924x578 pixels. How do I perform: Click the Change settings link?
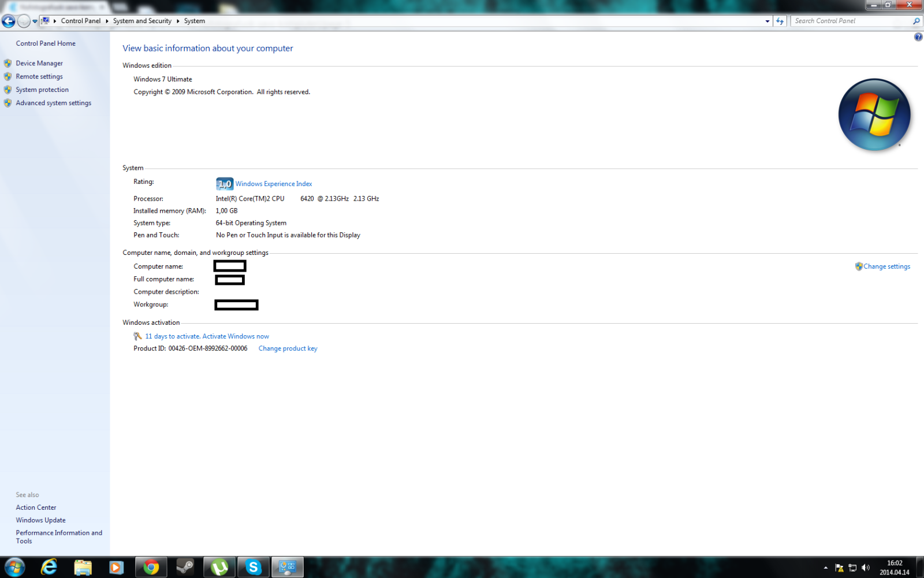click(x=886, y=266)
